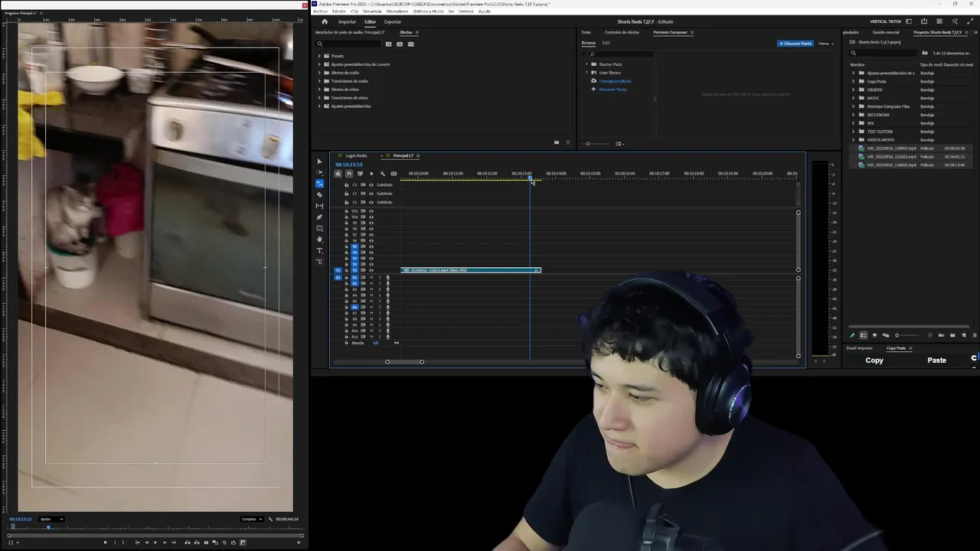Expand the CRUDOS bin in Project panel
Viewport: 980px width, 551px height.
854,90
